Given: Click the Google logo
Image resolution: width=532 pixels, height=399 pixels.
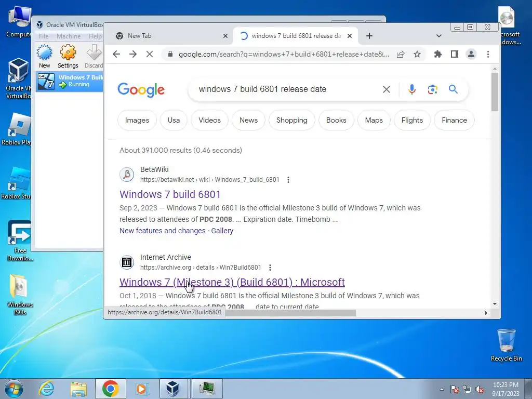Looking at the screenshot, I should (x=141, y=90).
